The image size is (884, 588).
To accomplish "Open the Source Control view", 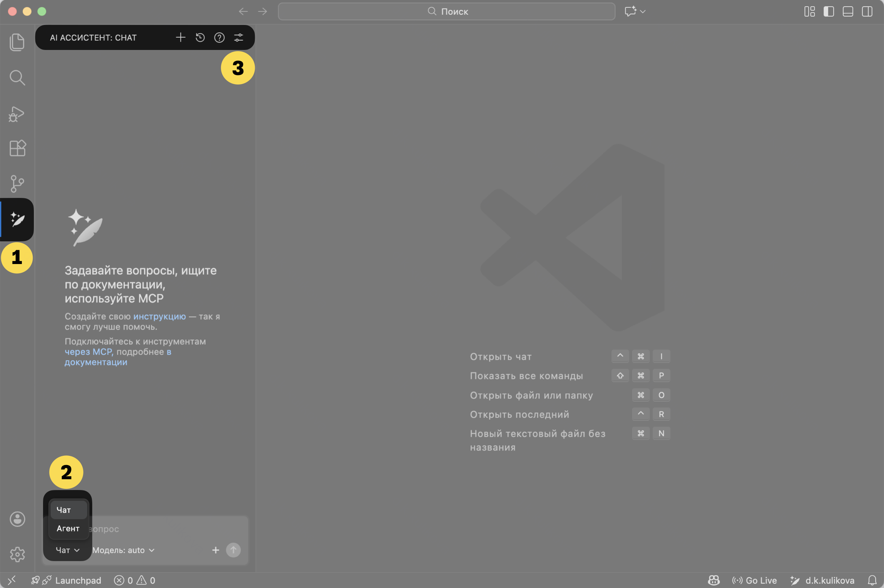I will (x=17, y=184).
